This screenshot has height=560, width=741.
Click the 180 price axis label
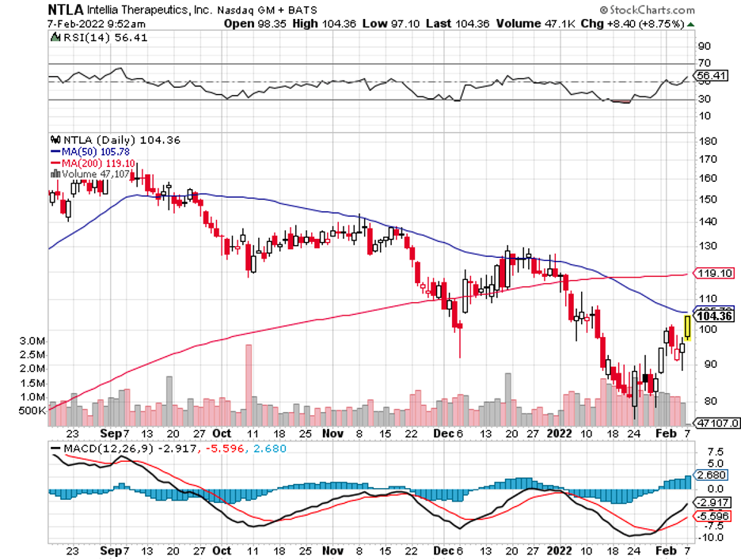tap(708, 141)
